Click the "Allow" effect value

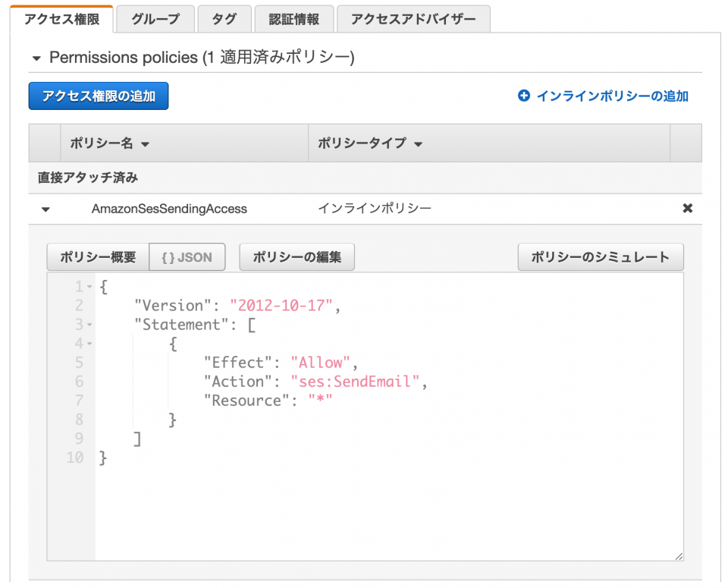pos(320,363)
